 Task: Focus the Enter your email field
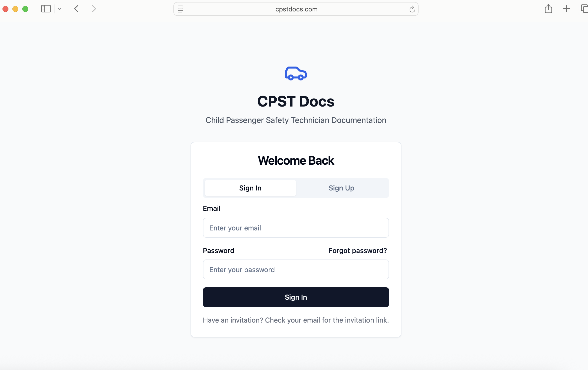296,228
